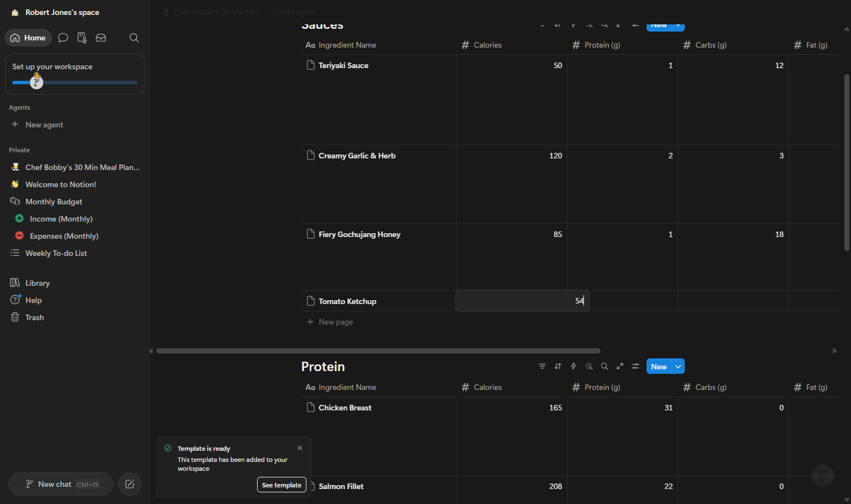This screenshot has width=851, height=504.
Task: Go to Home tab in sidebar
Action: pyautogui.click(x=28, y=38)
